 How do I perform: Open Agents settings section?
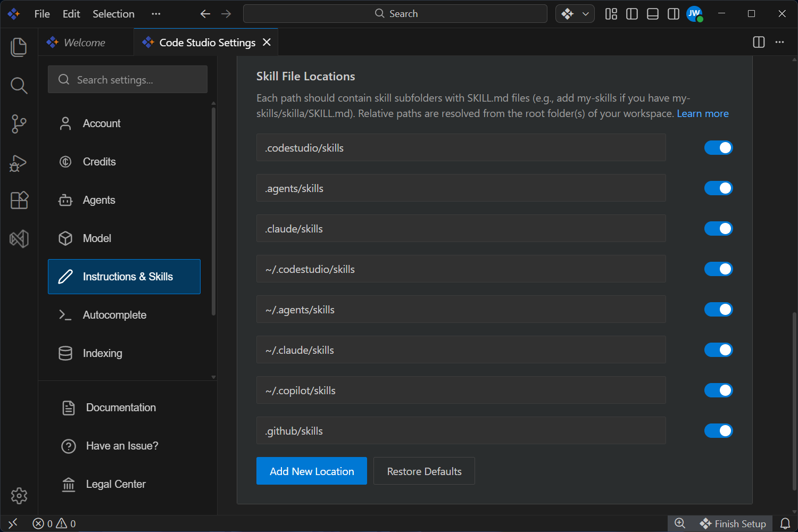124,200
